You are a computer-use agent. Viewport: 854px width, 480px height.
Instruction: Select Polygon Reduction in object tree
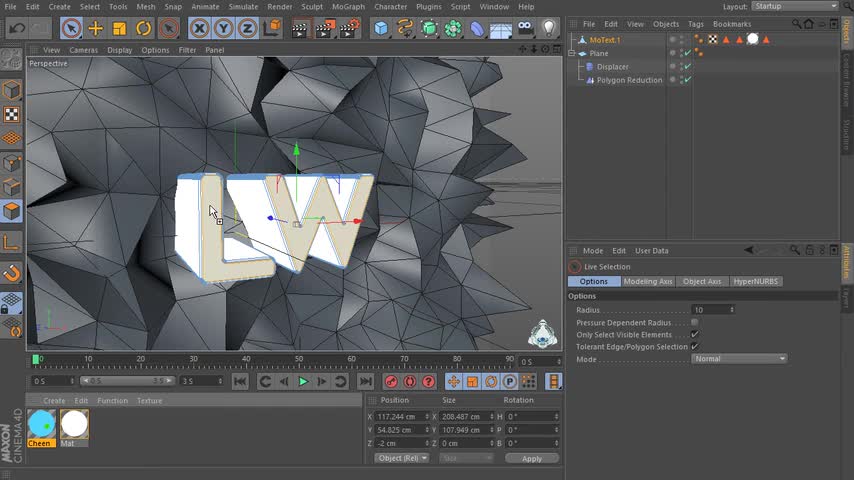[x=629, y=80]
